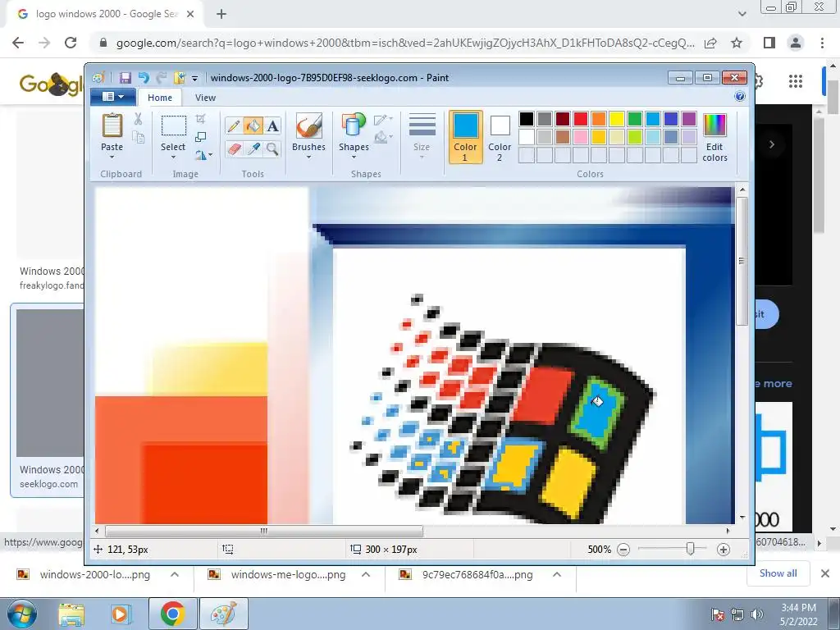Screen dimensions: 840x630
Task: Click the zoom in plus button
Action: tap(724, 550)
